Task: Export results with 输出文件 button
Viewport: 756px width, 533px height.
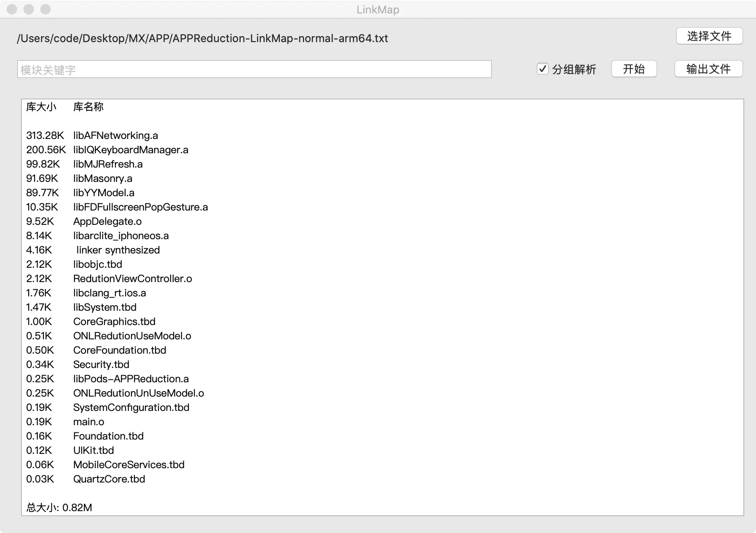Action: [708, 69]
